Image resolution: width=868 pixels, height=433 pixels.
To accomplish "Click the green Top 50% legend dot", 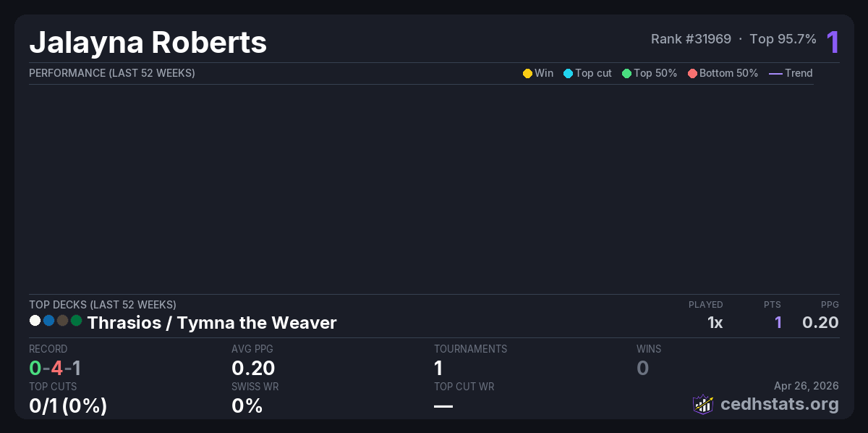I will [626, 73].
